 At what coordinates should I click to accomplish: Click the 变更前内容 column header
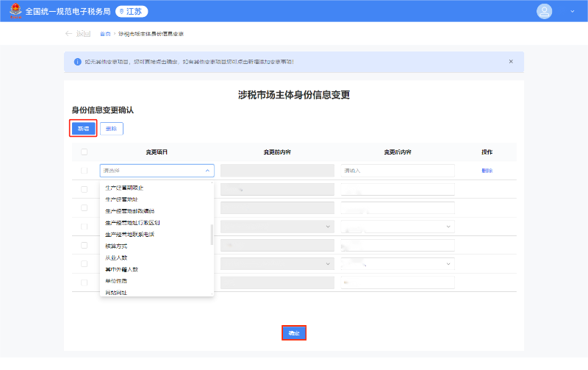click(x=277, y=152)
